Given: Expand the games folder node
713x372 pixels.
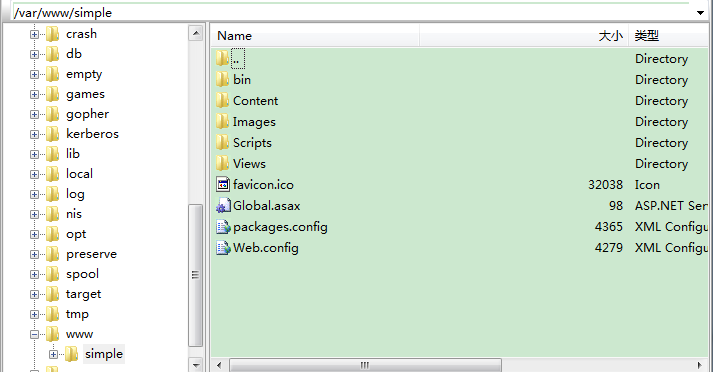Looking at the screenshot, I should [34, 94].
